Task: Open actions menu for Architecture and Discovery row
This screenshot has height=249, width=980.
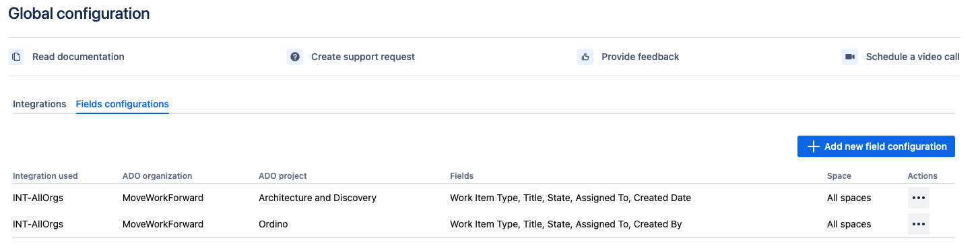Action: pos(918,198)
